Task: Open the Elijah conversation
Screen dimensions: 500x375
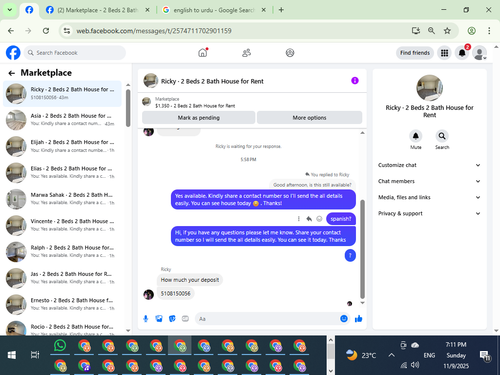Action: [x=62, y=146]
